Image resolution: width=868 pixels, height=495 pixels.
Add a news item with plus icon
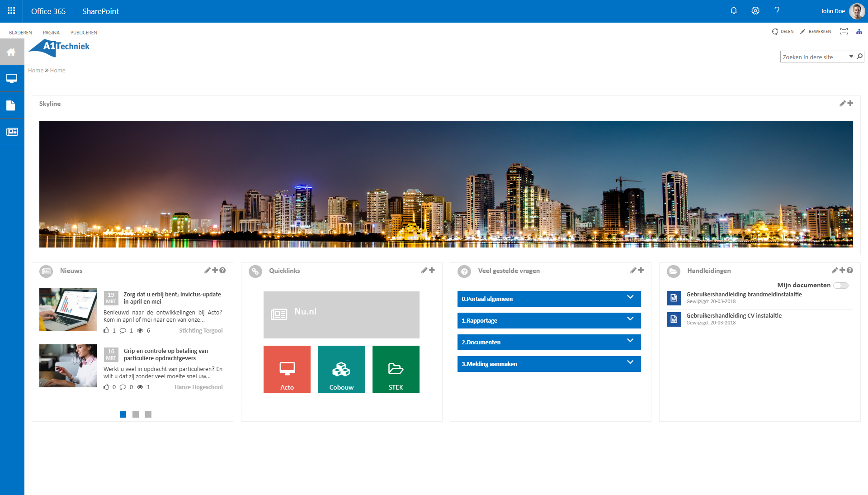pyautogui.click(x=215, y=270)
